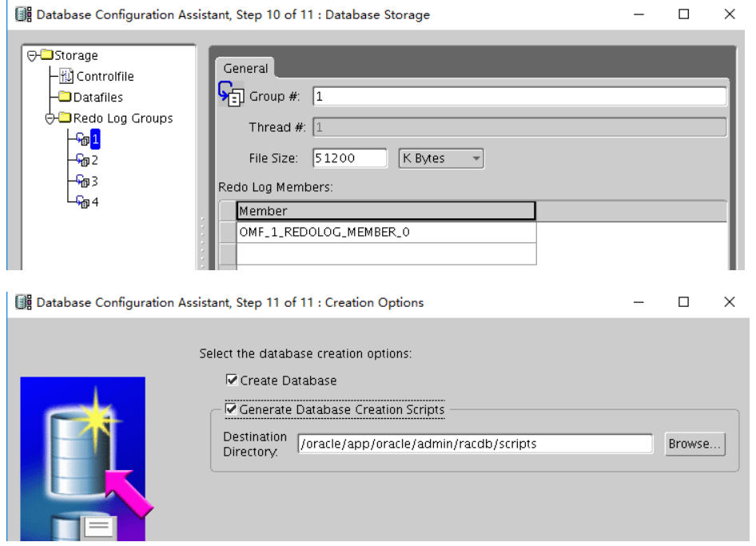The height and width of the screenshot is (546, 756).
Task: Click the Member column header
Action: (x=386, y=211)
